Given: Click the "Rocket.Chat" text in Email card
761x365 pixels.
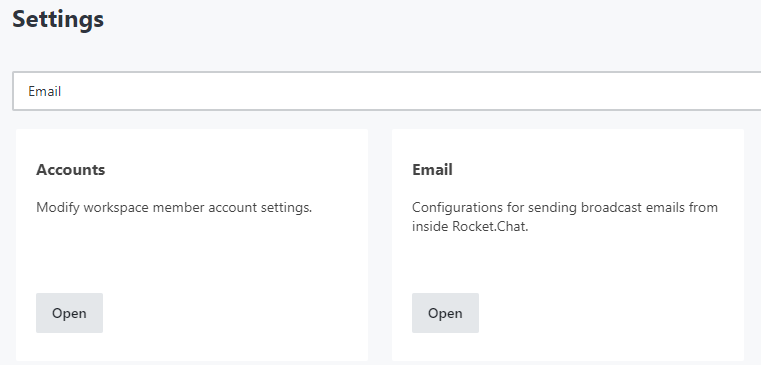Looking at the screenshot, I should click(490, 227).
